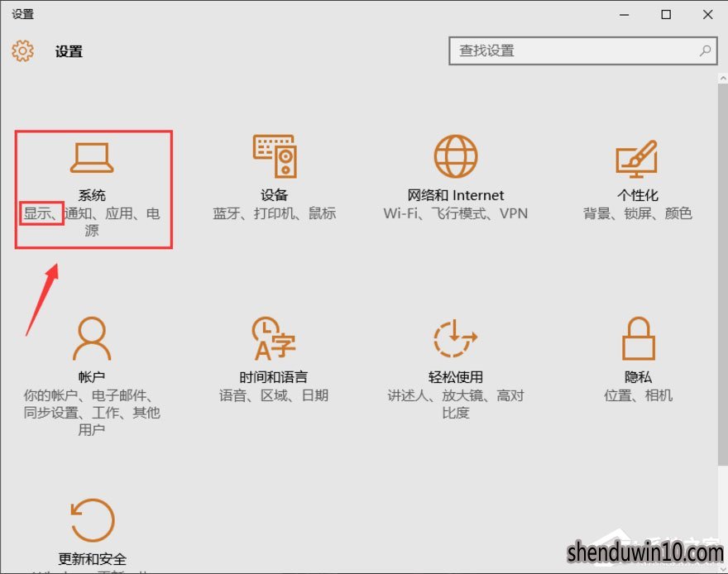Open the 设备 keyboard and speaker icon

click(x=275, y=156)
